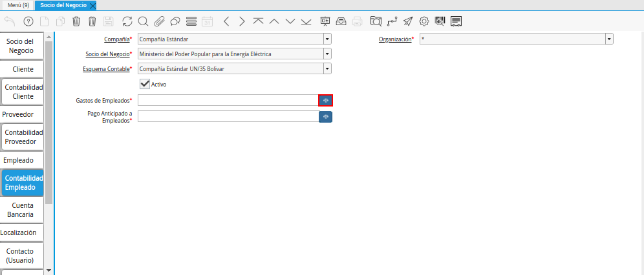Click the Process gear icon in toolbar
Image resolution: width=644 pixels, height=275 pixels.
[x=424, y=21]
